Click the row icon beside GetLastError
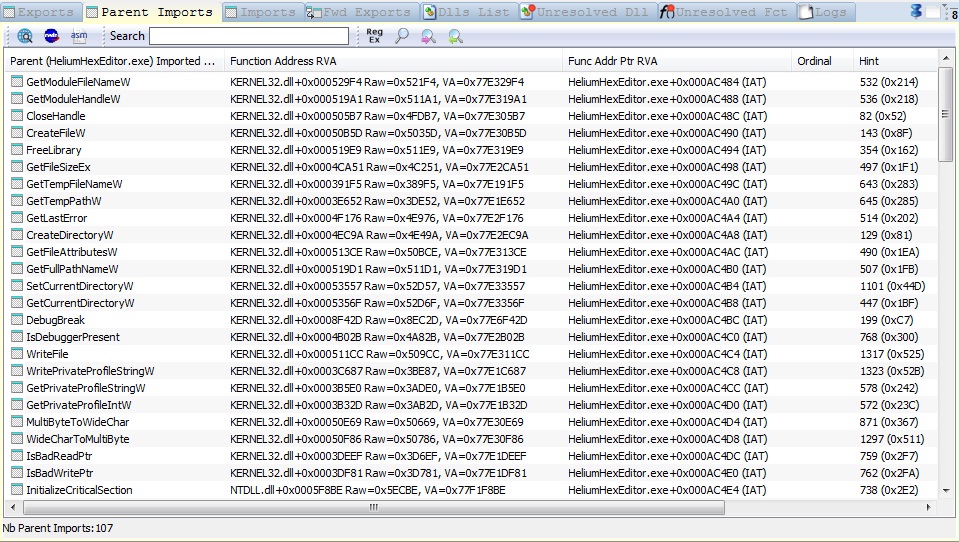The image size is (960, 542). point(17,217)
